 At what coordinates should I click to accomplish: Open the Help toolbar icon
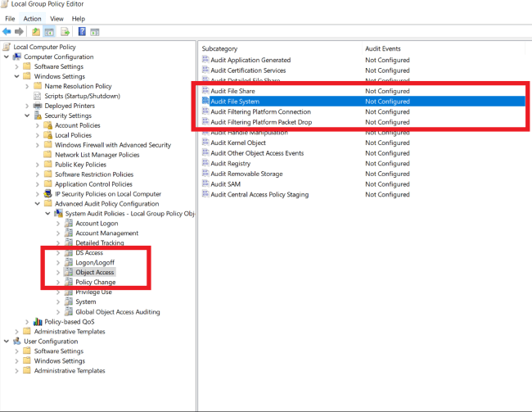point(82,32)
